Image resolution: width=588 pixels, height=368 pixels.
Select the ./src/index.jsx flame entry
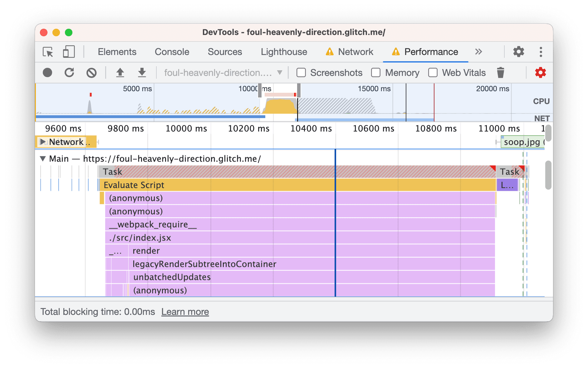click(300, 238)
